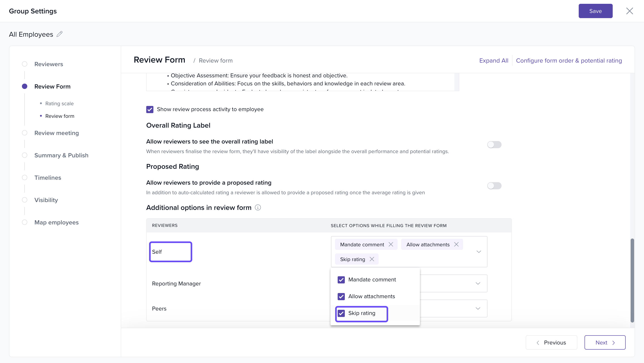Remove the Skip rating tag
The image size is (644, 363).
click(x=372, y=259)
